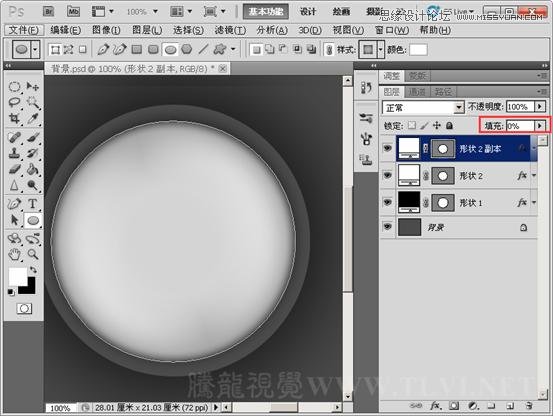Select the 绘画 workspace button

tap(341, 12)
